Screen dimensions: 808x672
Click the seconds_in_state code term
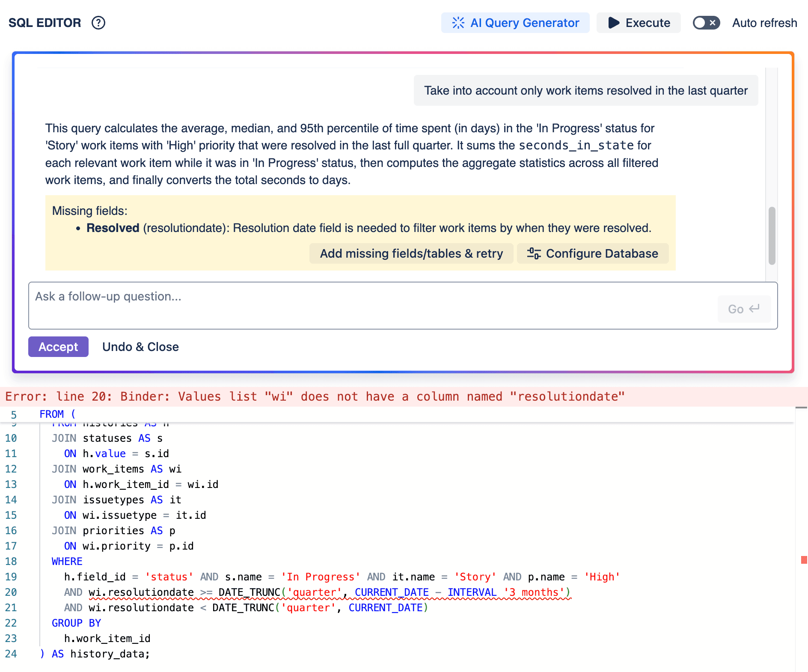(576, 146)
